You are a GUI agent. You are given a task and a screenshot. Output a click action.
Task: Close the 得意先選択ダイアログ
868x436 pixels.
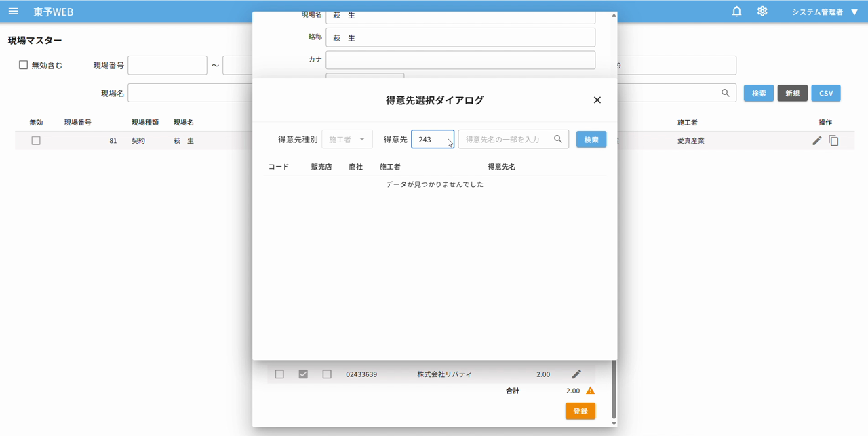click(x=597, y=100)
